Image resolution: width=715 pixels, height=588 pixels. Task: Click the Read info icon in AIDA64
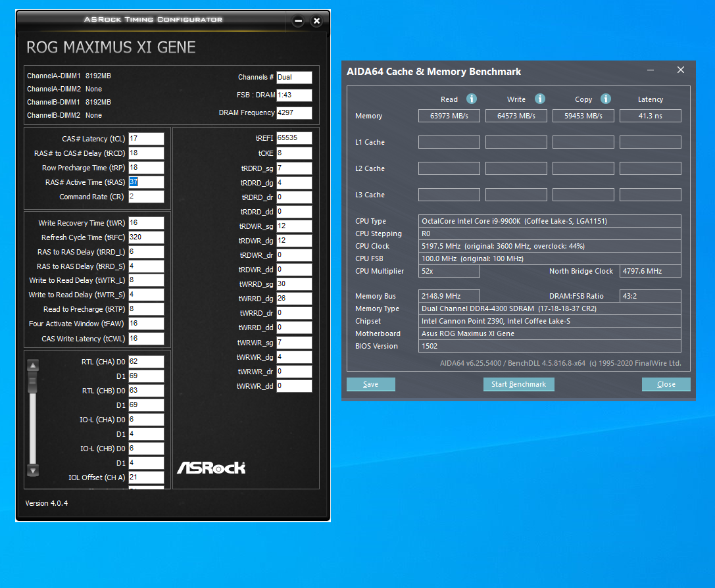point(472,99)
